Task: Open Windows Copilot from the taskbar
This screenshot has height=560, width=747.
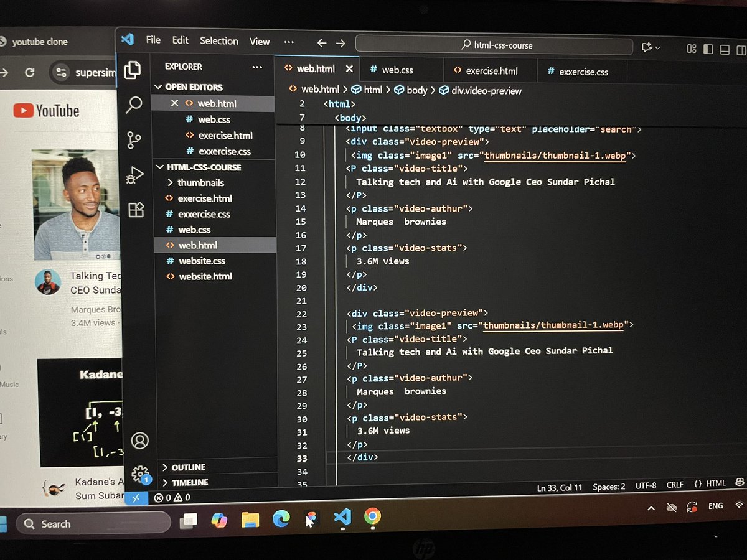Action: tap(219, 520)
